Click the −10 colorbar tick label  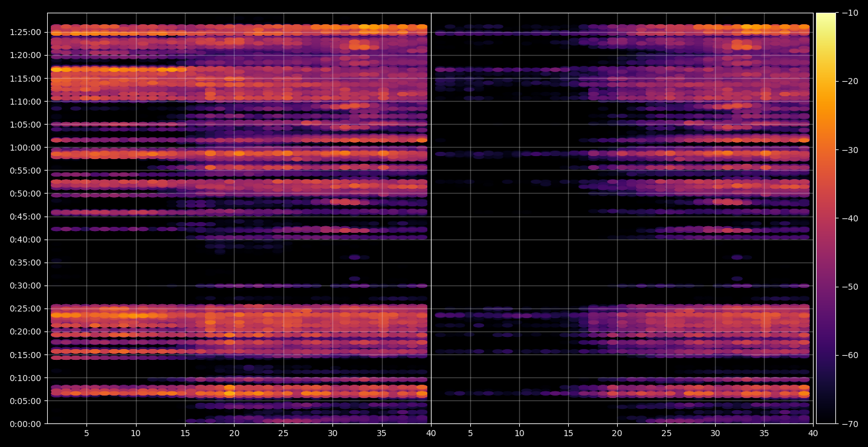click(x=850, y=13)
